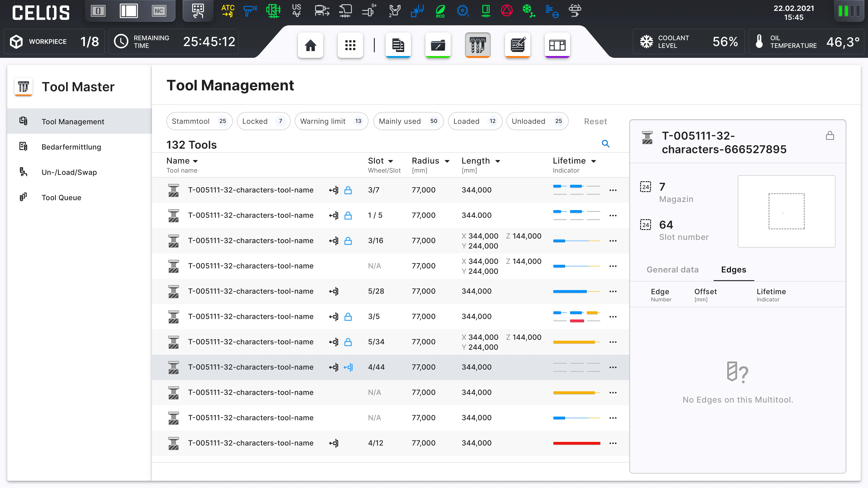Open more options for slot 3/7 row

pyautogui.click(x=613, y=190)
